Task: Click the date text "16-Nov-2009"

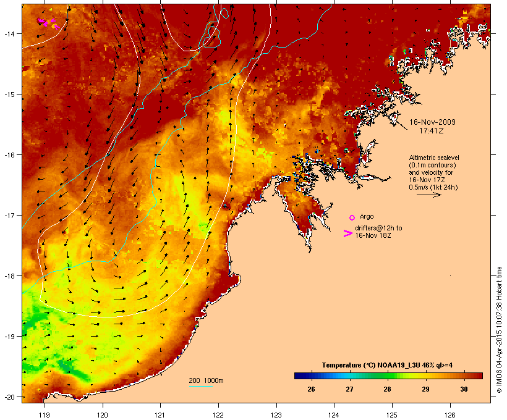Action: coord(432,122)
